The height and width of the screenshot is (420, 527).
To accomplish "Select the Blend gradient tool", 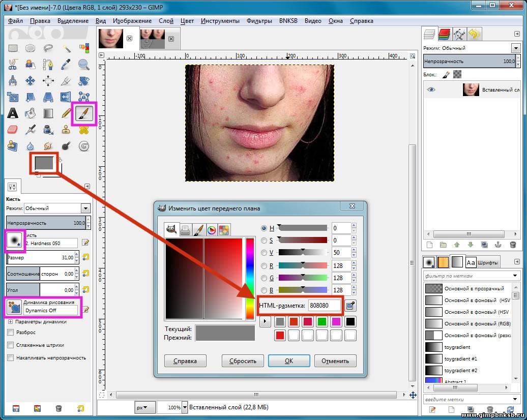I will (48, 113).
